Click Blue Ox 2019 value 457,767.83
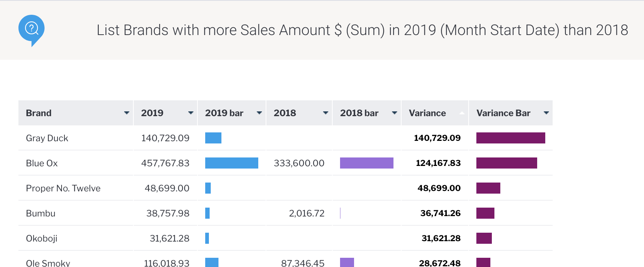 coord(165,163)
